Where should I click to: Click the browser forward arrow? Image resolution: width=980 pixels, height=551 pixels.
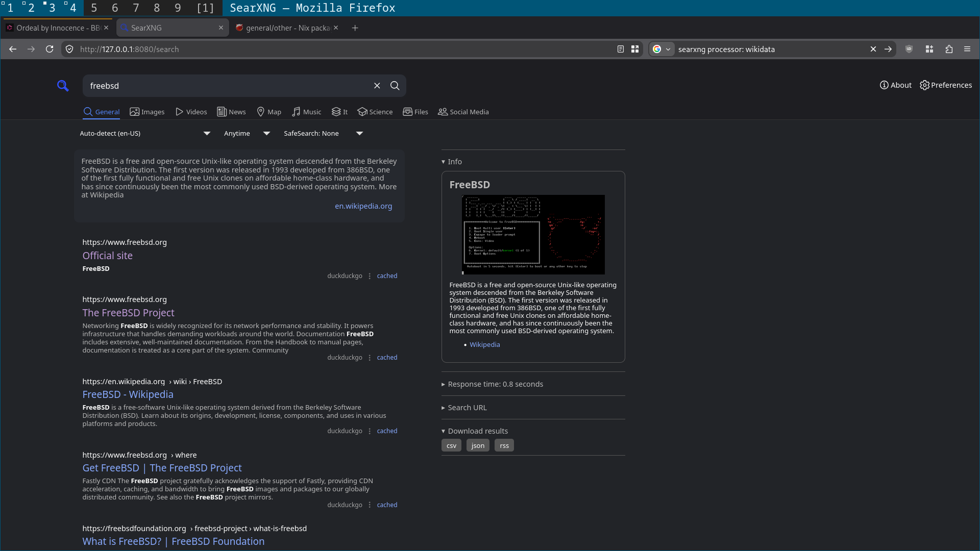pyautogui.click(x=31, y=49)
